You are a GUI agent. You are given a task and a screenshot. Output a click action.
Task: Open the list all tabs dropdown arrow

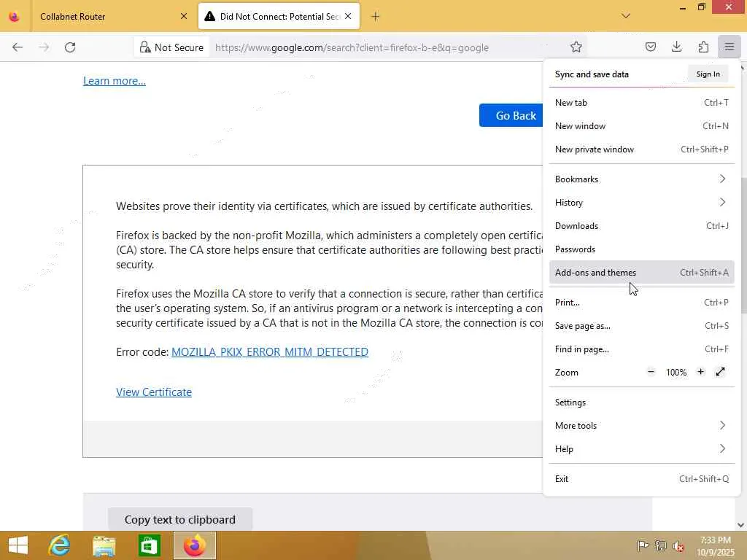[x=626, y=16]
